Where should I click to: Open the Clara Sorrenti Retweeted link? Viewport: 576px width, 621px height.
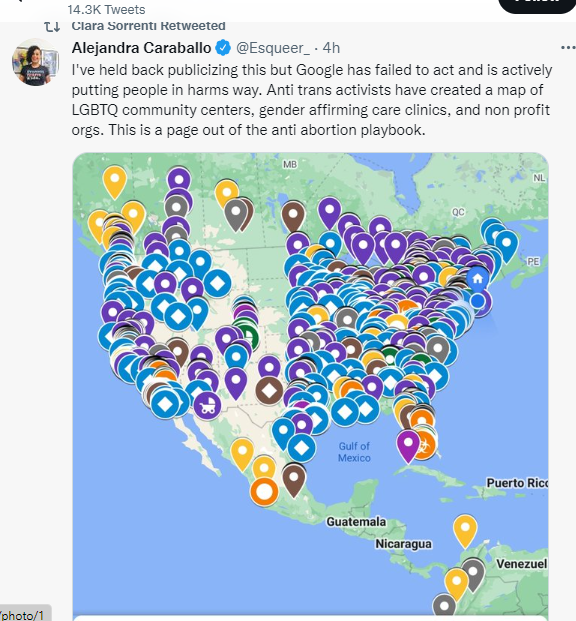tap(149, 26)
